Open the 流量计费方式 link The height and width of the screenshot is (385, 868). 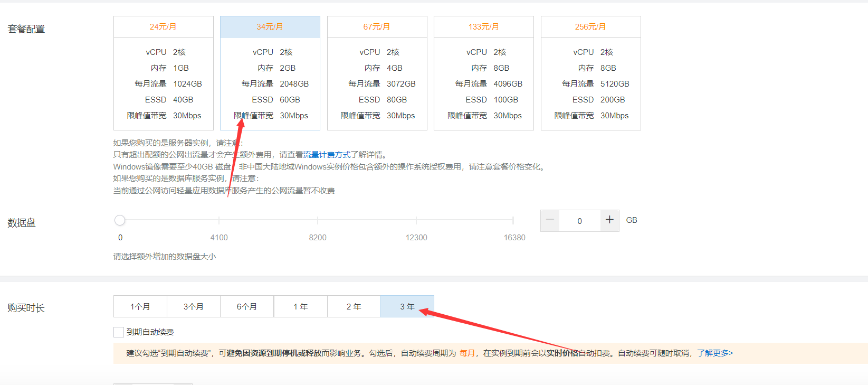pos(327,155)
